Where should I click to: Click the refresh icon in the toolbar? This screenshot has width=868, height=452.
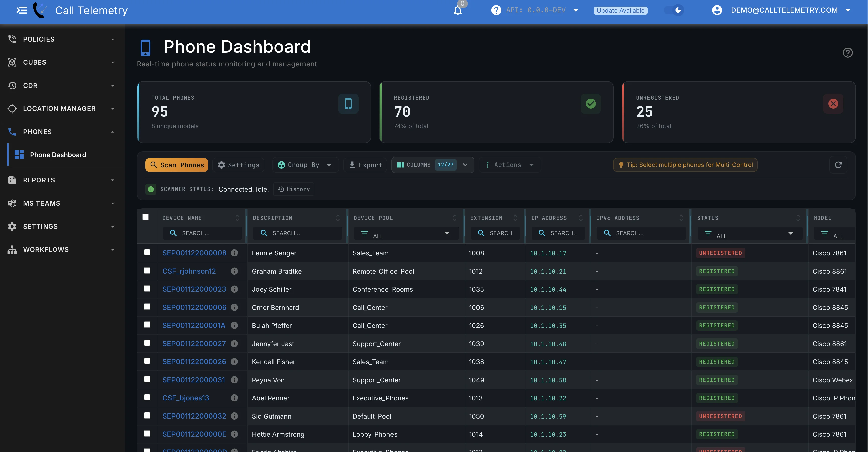838,165
